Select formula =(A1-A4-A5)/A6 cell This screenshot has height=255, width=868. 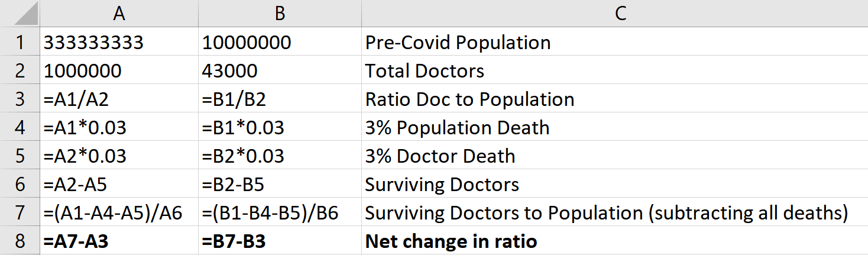(x=119, y=212)
